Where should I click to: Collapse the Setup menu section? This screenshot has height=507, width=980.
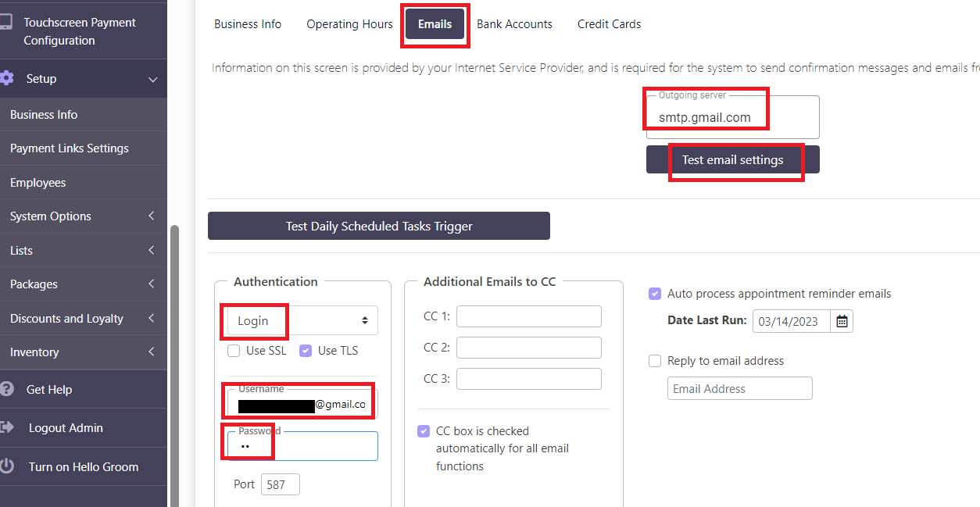pyautogui.click(x=152, y=79)
